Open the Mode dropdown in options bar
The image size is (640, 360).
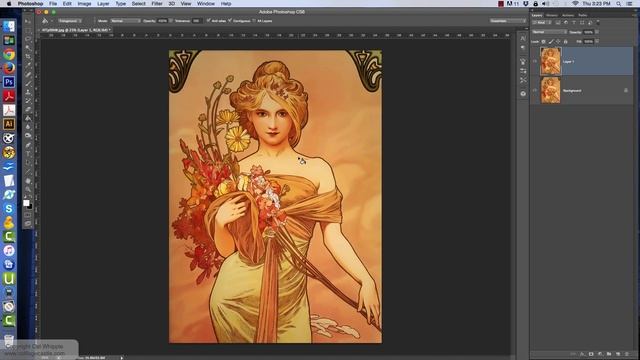[125, 20]
